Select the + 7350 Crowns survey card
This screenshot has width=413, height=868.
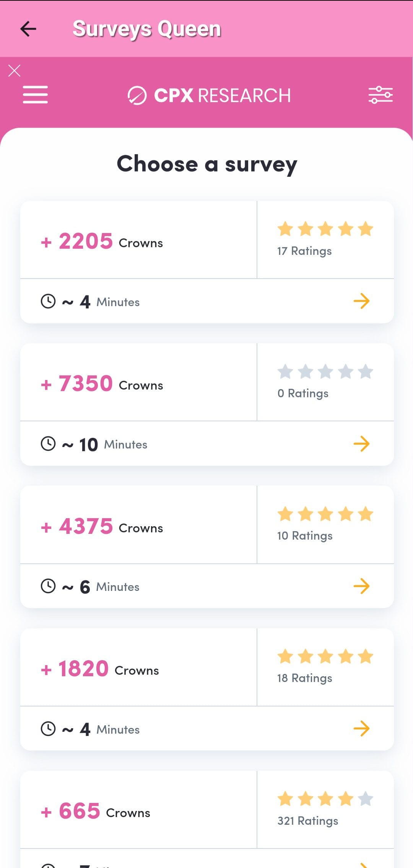pos(207,405)
